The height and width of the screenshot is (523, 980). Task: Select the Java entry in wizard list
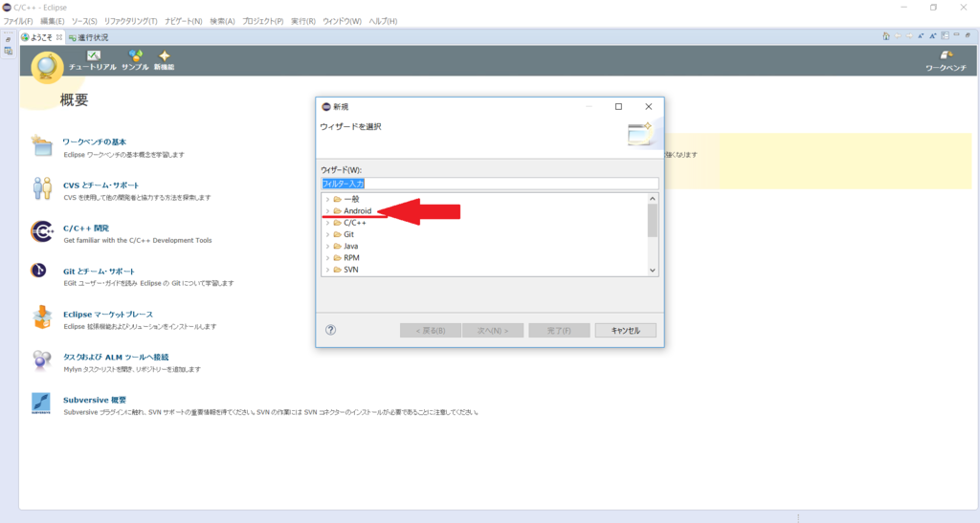[350, 246]
